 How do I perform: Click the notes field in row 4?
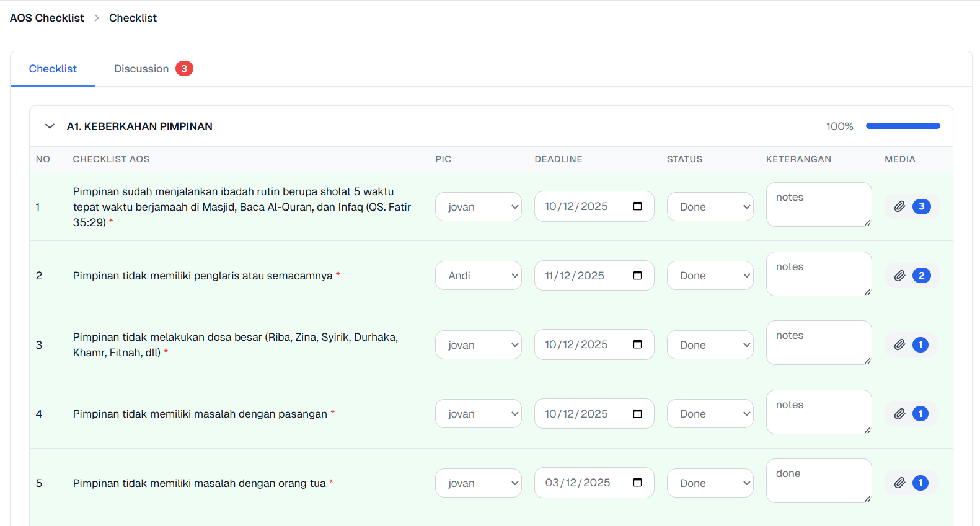point(818,412)
